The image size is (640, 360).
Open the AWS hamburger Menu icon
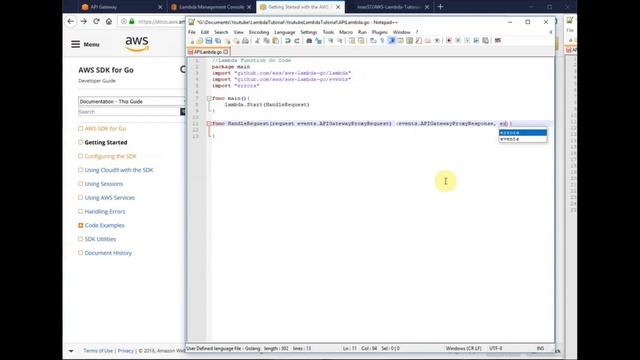coord(76,44)
